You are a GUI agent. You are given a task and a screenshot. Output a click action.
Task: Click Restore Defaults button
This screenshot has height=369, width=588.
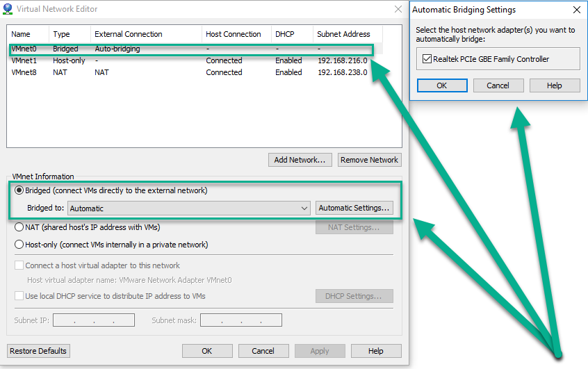[x=39, y=351]
